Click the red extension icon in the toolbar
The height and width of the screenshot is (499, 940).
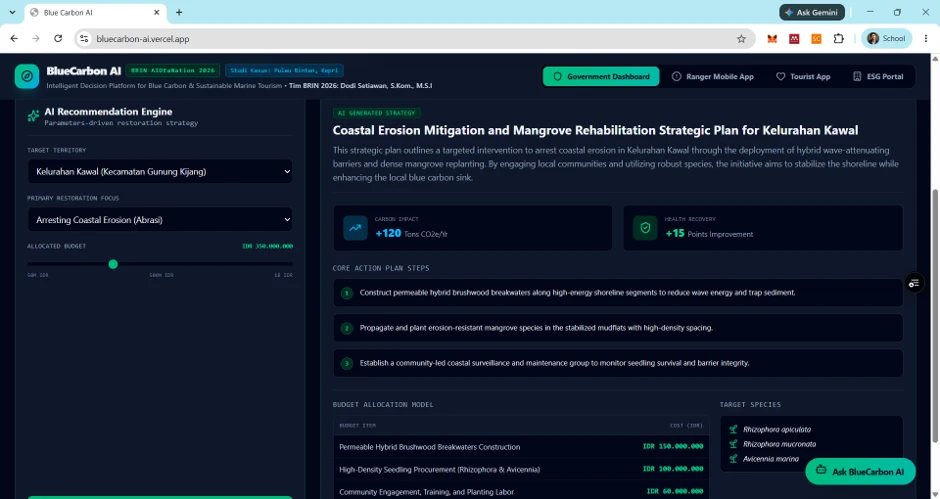tap(794, 38)
